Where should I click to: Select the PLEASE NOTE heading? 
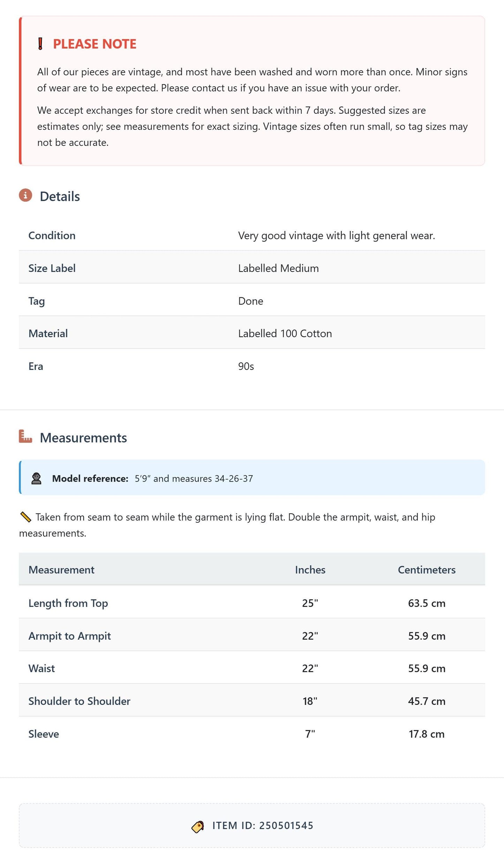point(95,44)
